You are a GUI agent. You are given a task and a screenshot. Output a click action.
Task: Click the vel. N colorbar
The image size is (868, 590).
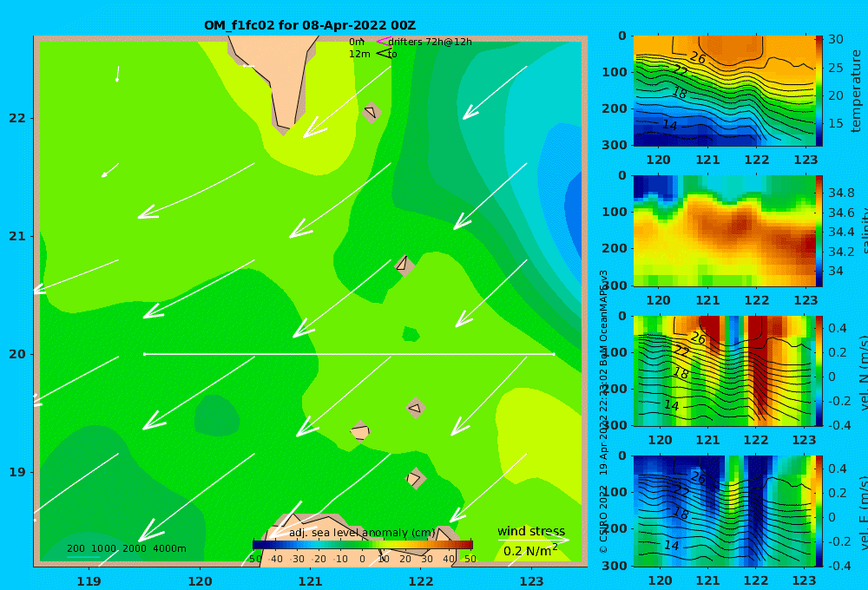click(819, 370)
